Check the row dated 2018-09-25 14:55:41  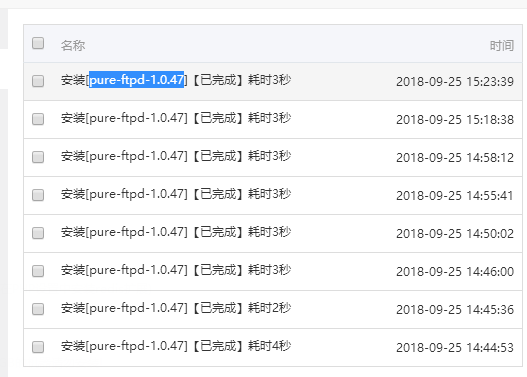pyautogui.click(x=38, y=195)
